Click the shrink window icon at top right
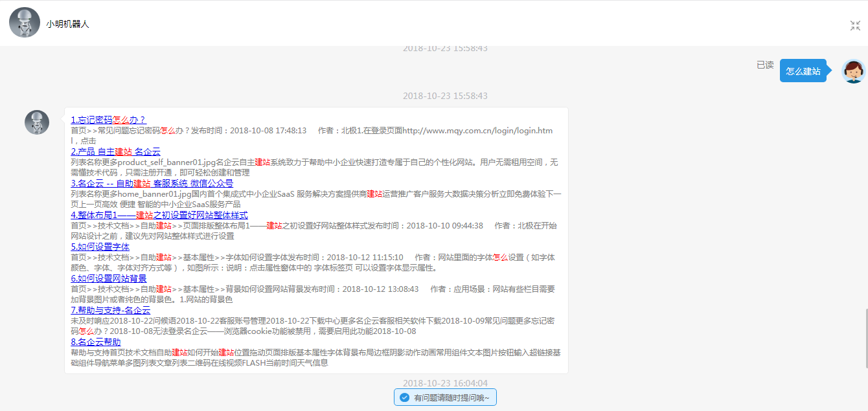 click(x=855, y=25)
